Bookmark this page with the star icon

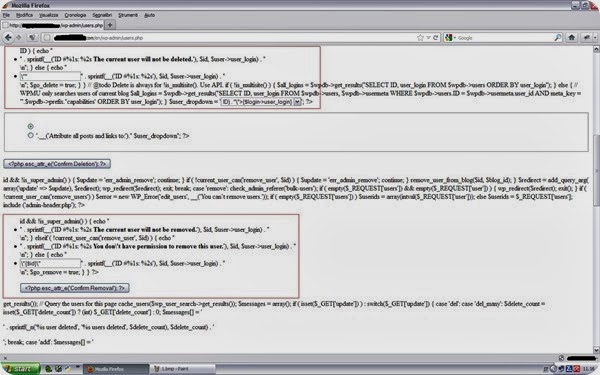click(420, 38)
